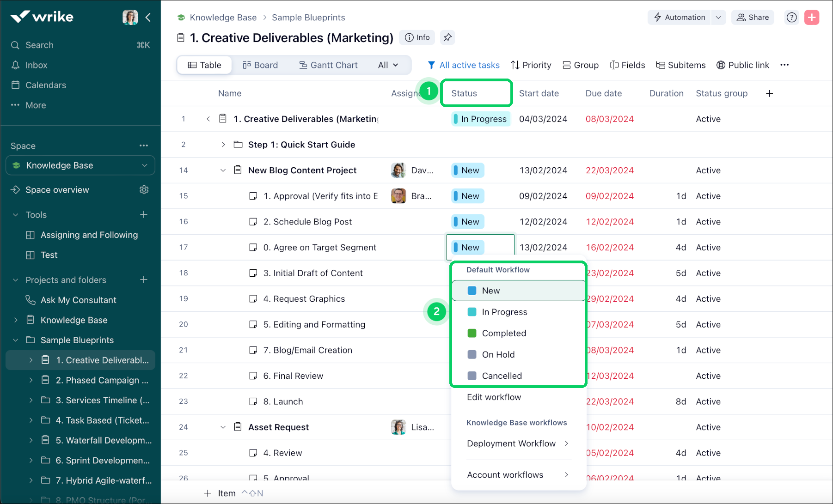Viewport: 833px width, 504px height.
Task: Switch to the Gantt Chart view
Action: coord(328,65)
